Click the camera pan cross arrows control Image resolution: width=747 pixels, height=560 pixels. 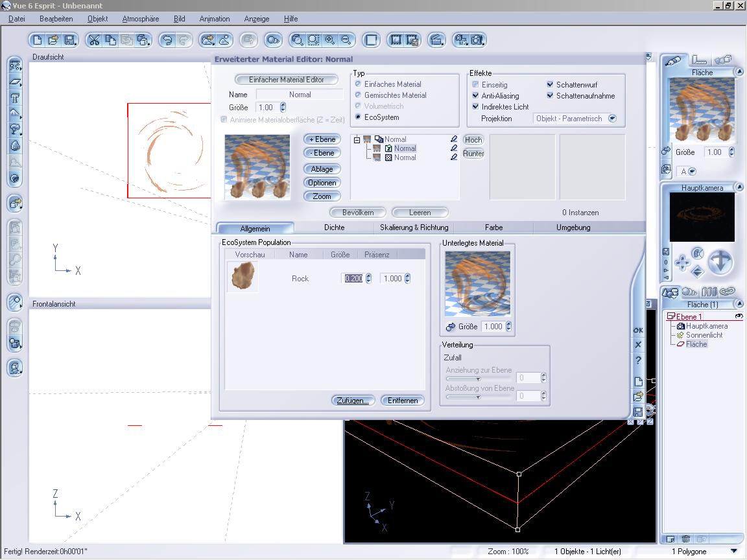click(682, 262)
